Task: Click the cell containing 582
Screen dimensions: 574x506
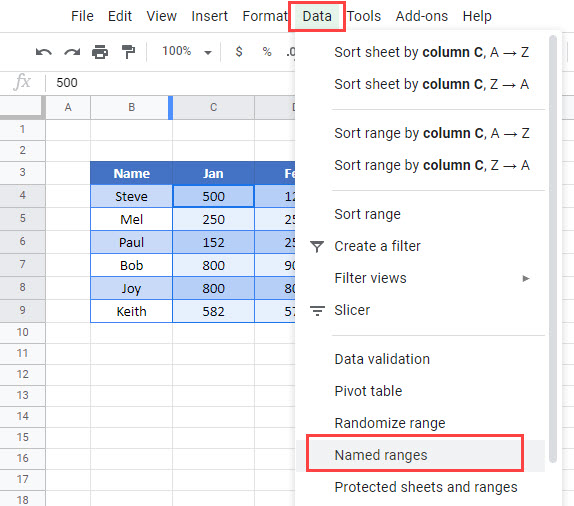Action: click(213, 312)
